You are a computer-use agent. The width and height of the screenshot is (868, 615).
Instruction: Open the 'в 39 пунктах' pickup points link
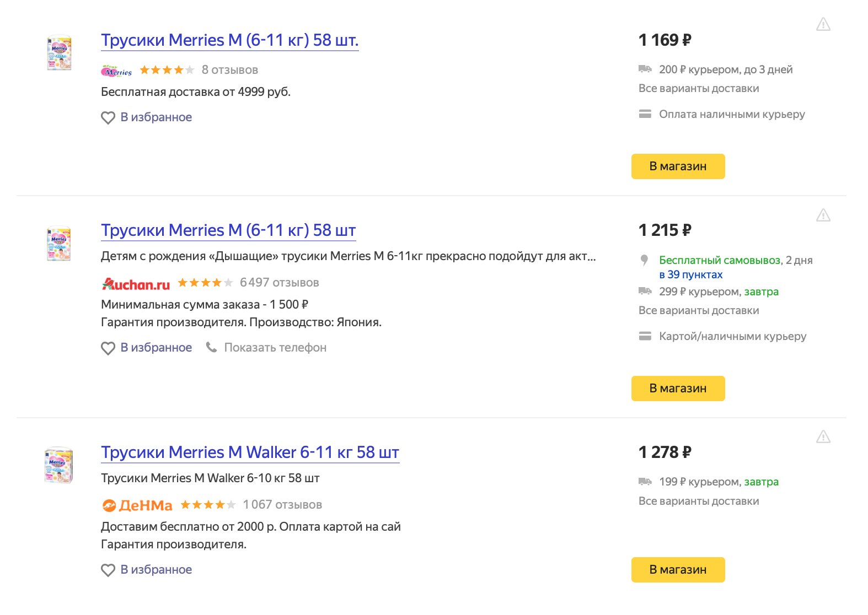pos(690,275)
